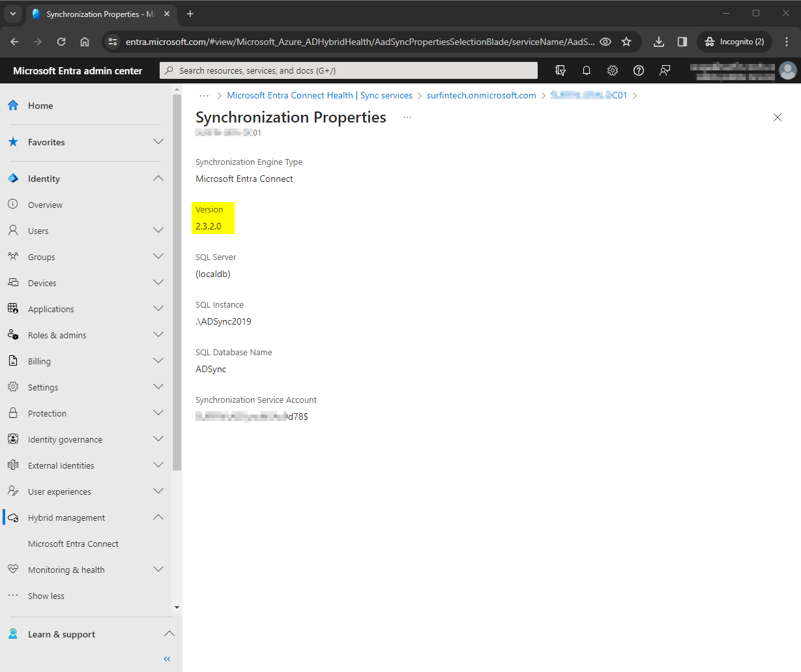
Task: Click the Favorites star icon
Action: [13, 142]
